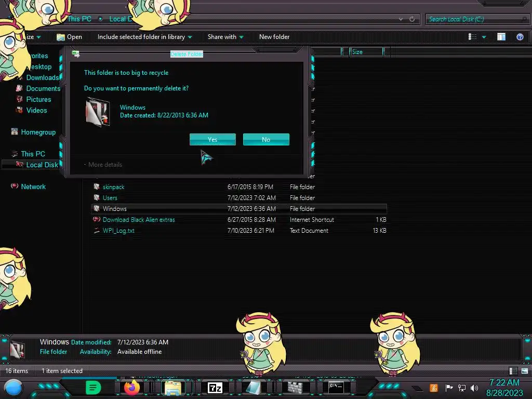The width and height of the screenshot is (532, 399).
Task: Click the Pictures sidebar icon
Action: click(x=19, y=99)
